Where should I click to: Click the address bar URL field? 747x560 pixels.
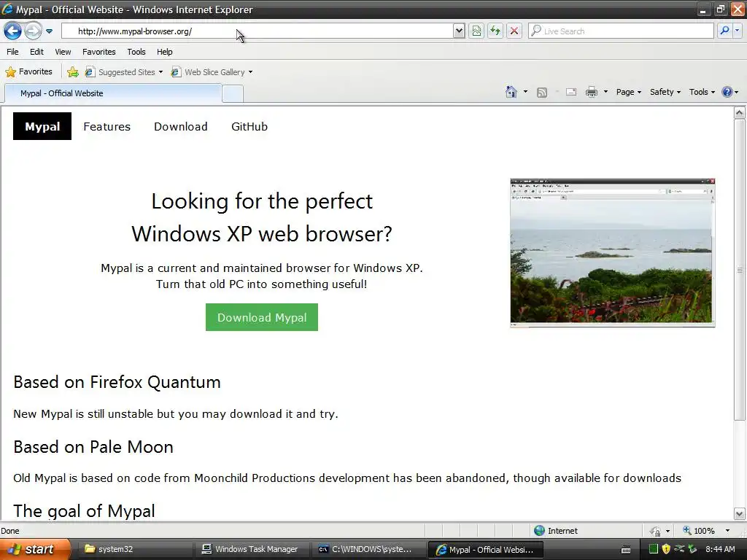(x=258, y=31)
